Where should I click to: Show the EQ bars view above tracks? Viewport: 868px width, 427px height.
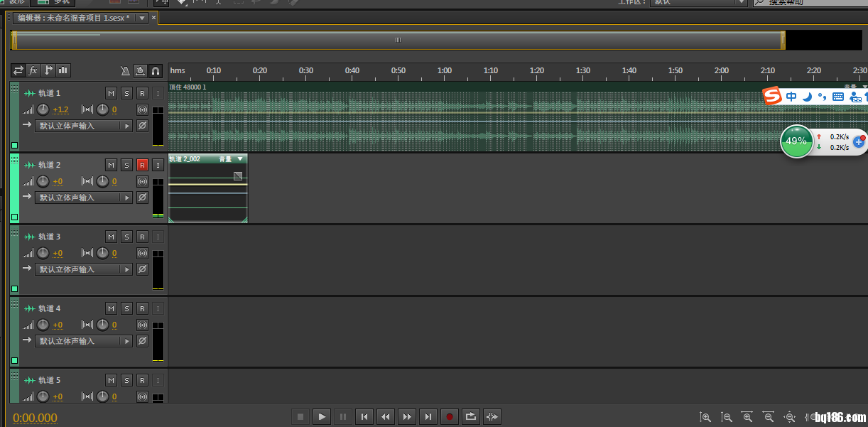pos(63,70)
